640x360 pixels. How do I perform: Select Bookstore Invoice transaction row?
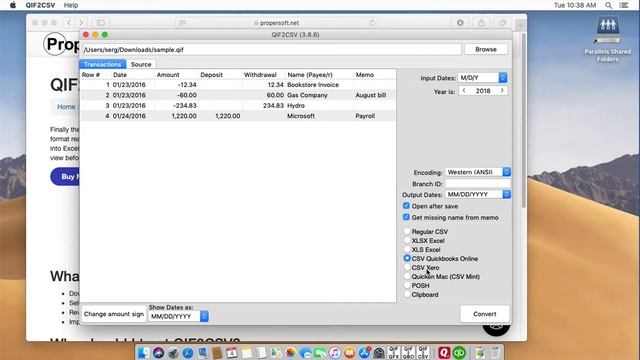pyautogui.click(x=238, y=84)
